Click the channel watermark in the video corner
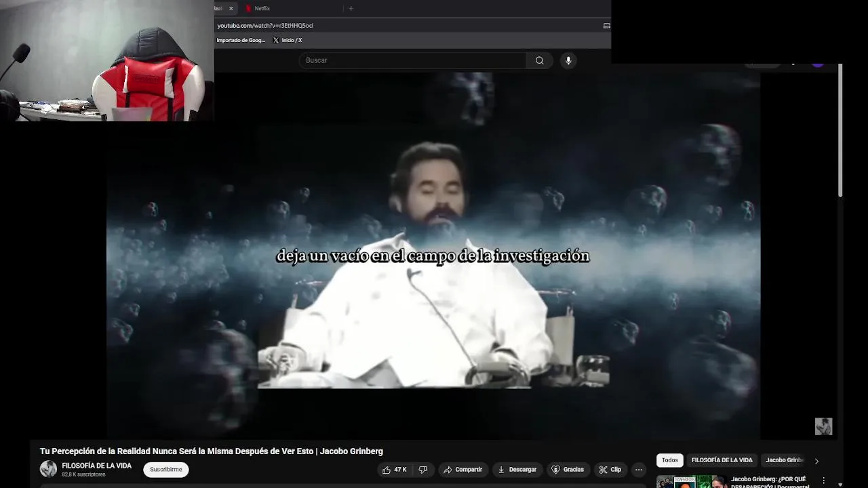Viewport: 868px width, 488px height. (823, 426)
